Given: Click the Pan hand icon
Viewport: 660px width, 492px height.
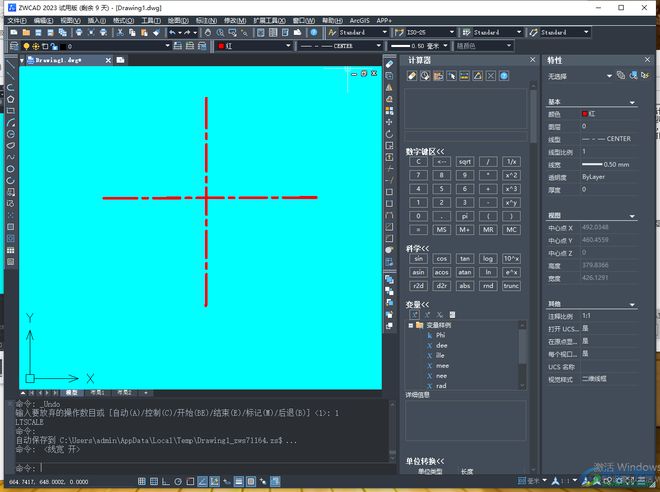Looking at the screenshot, I should 208,32.
